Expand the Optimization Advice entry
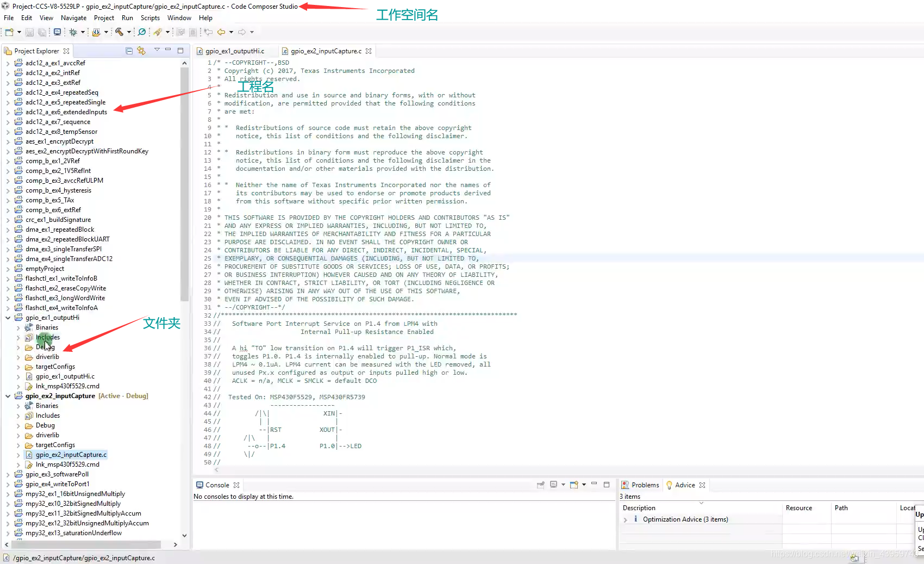Image resolution: width=924 pixels, height=564 pixels. point(626,520)
